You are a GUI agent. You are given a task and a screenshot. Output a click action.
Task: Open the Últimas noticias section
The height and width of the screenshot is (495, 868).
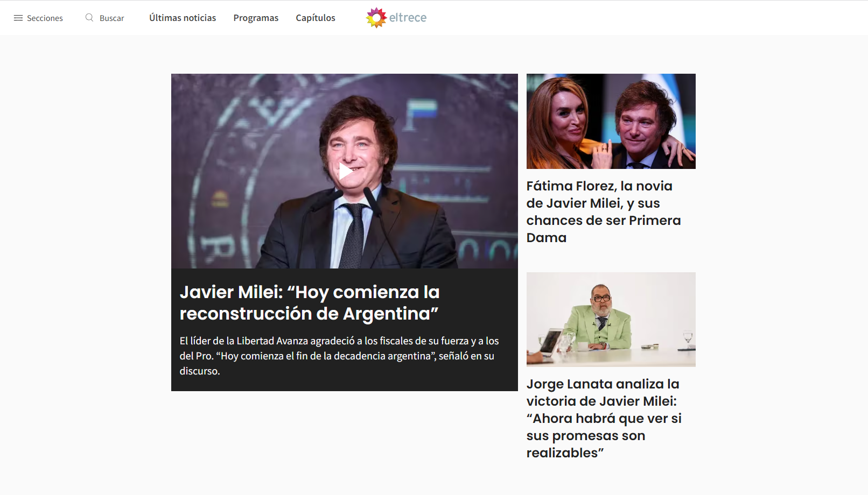[x=183, y=18]
